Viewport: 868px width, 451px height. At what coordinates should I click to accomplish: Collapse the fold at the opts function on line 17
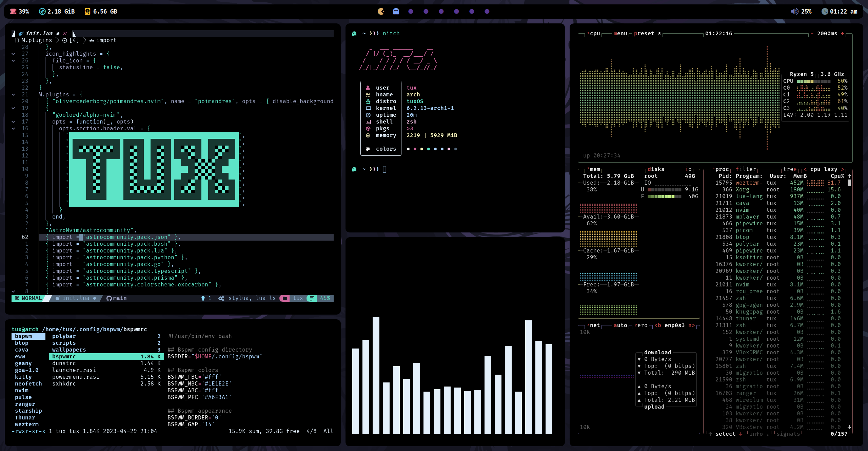13,122
